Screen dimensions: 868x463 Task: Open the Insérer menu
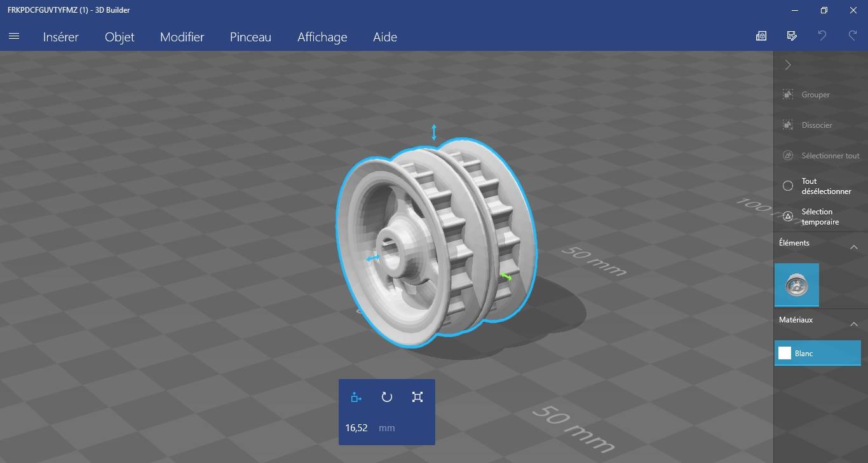[x=61, y=37]
